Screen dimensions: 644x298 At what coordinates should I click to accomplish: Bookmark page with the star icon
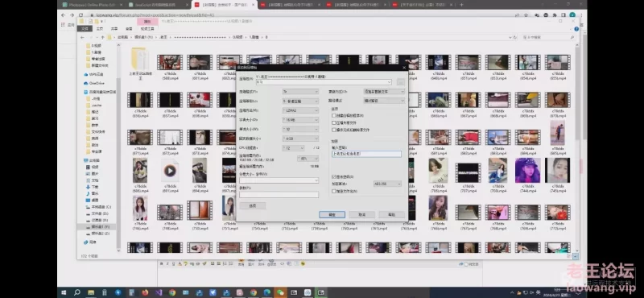[526, 15]
